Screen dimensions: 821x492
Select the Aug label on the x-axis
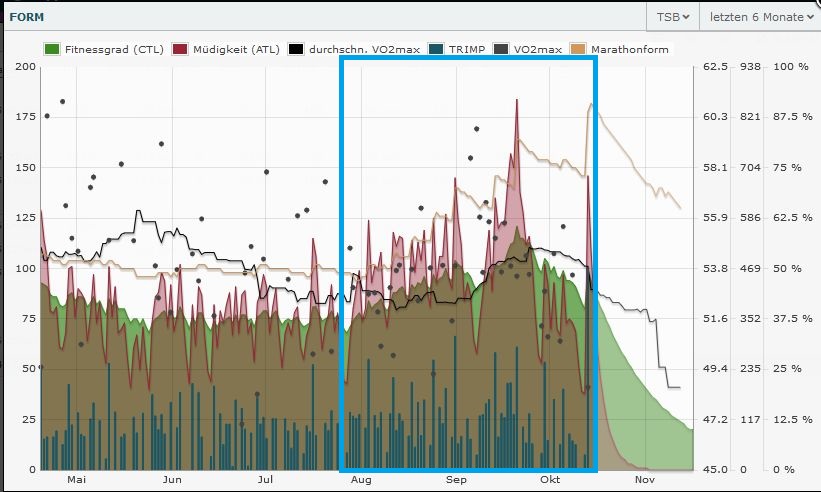362,480
